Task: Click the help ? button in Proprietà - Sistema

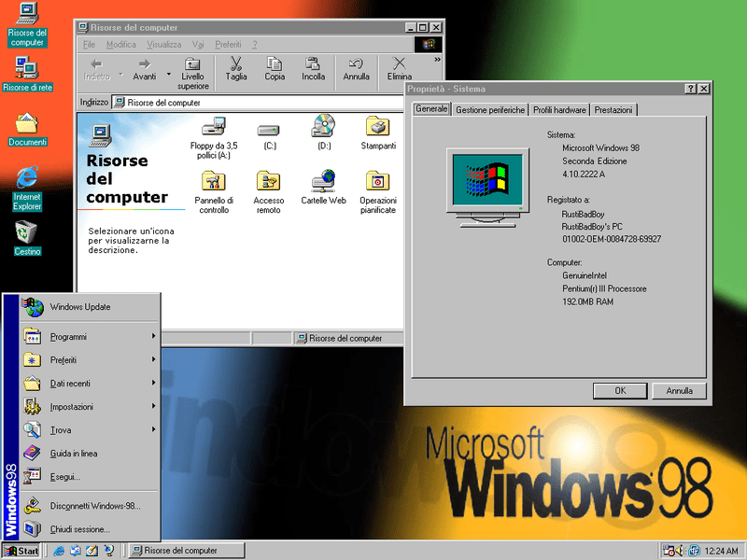Action: click(690, 89)
